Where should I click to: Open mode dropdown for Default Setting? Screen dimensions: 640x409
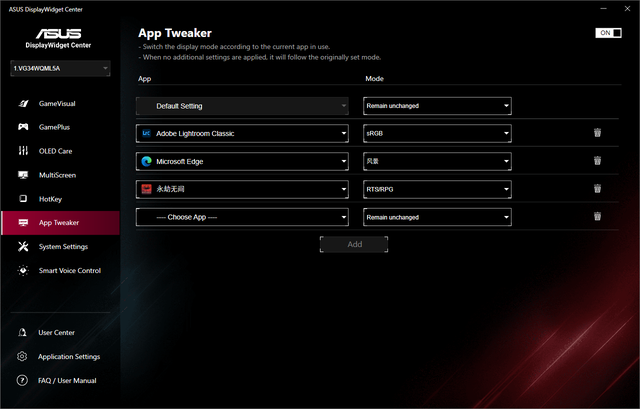point(437,106)
